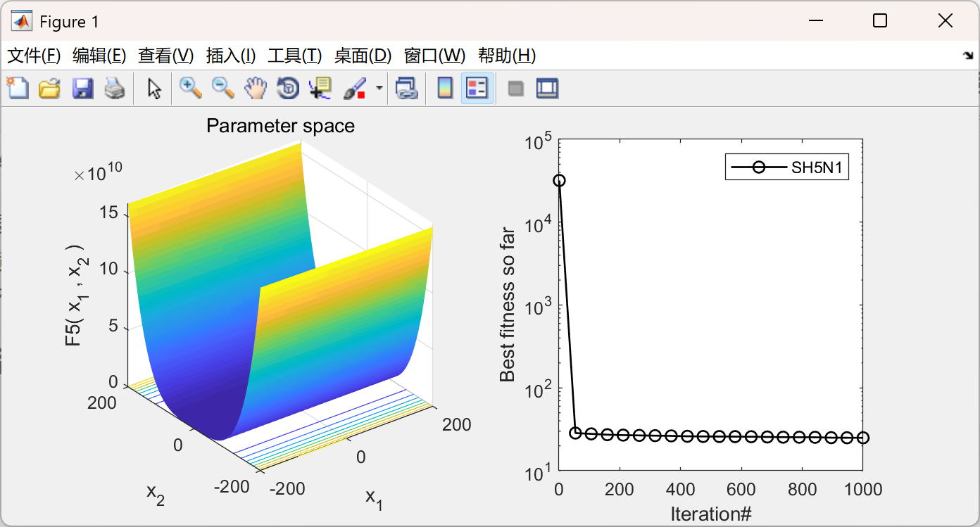Open the 帮助(H) menu

[507, 56]
